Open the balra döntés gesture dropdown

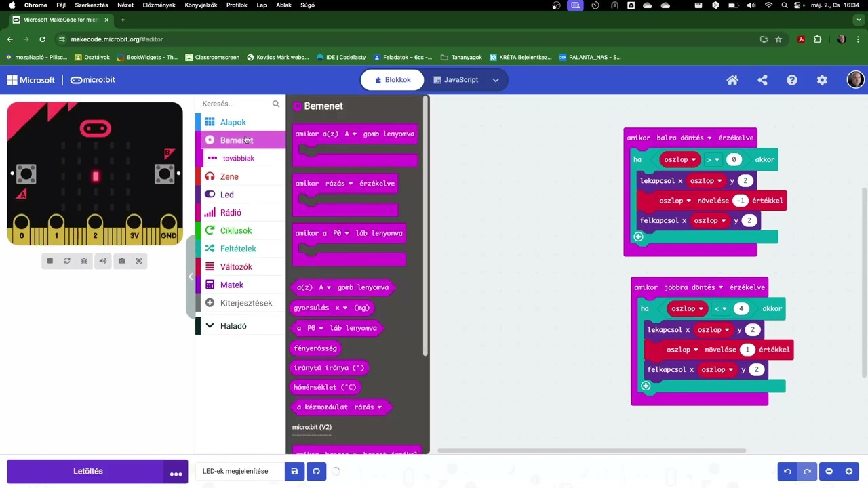[x=685, y=138]
